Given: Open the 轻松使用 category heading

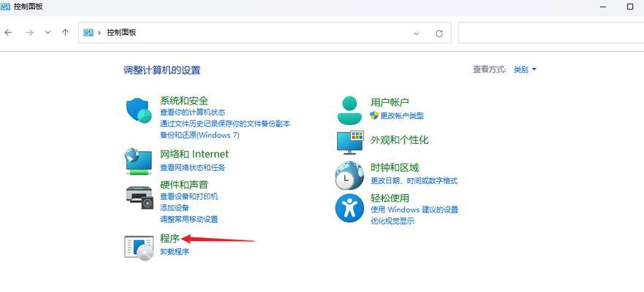Looking at the screenshot, I should (x=390, y=198).
